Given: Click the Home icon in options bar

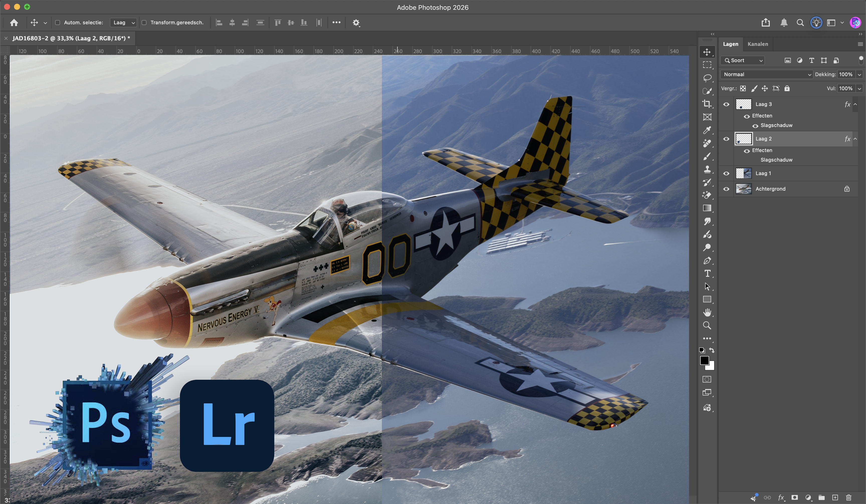Looking at the screenshot, I should coord(14,23).
